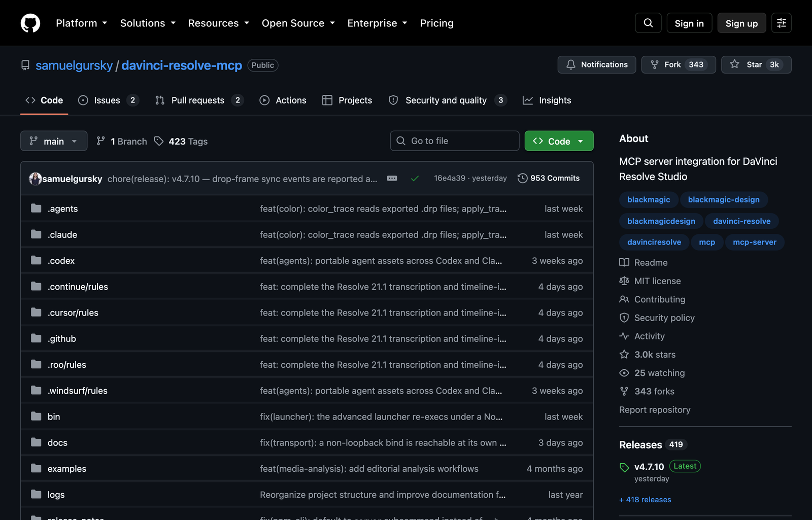
Task: Open the Platform dropdown menu
Action: point(82,23)
